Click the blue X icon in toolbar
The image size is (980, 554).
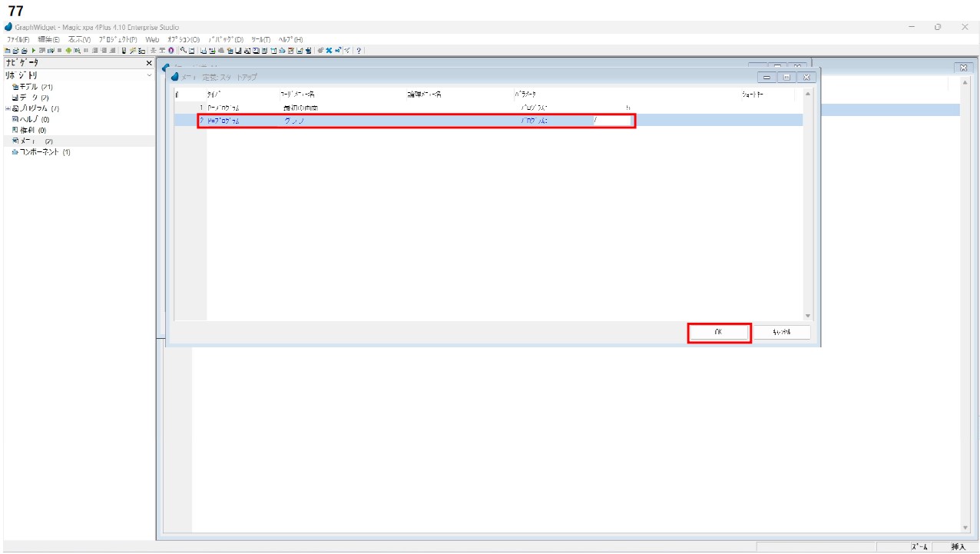coord(329,51)
